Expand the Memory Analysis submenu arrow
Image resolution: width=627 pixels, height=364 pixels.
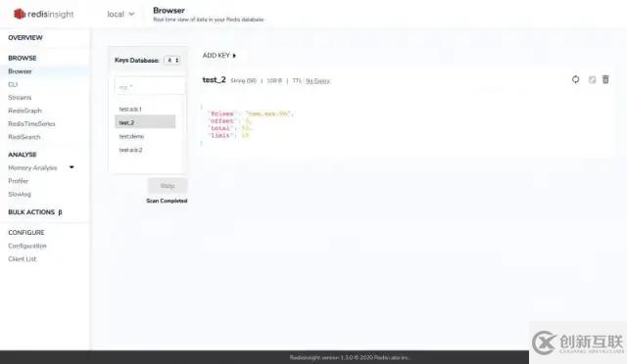click(x=72, y=167)
